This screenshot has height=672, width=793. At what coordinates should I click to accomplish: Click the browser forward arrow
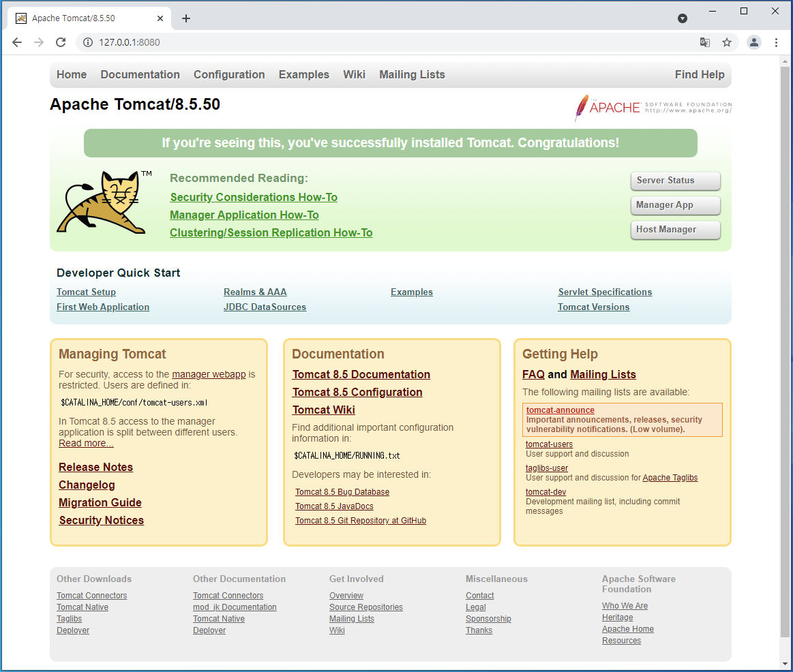pos(39,42)
